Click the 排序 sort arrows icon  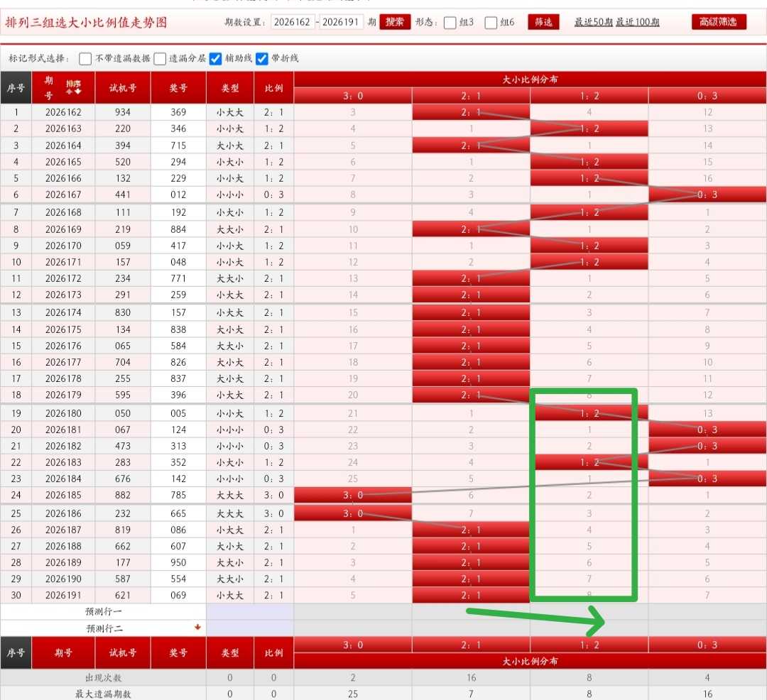point(73,91)
